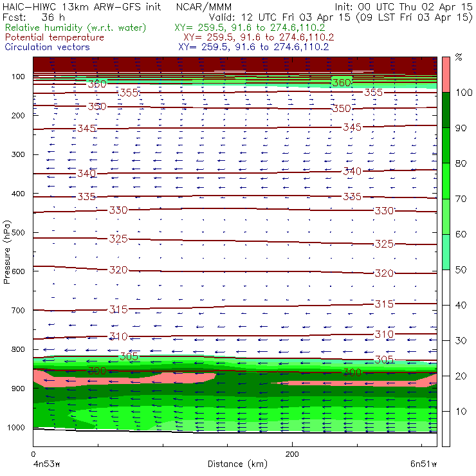
Task: Click the '30' colorbar tick label
Action: point(461,341)
